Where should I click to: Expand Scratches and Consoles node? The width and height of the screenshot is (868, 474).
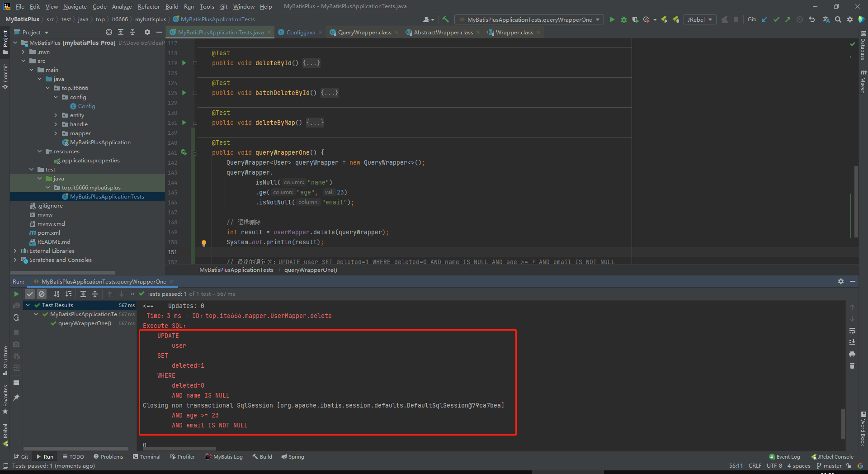(x=15, y=260)
